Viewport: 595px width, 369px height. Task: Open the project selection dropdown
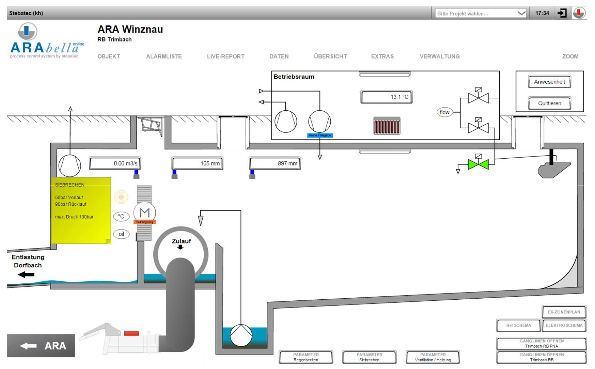point(480,13)
